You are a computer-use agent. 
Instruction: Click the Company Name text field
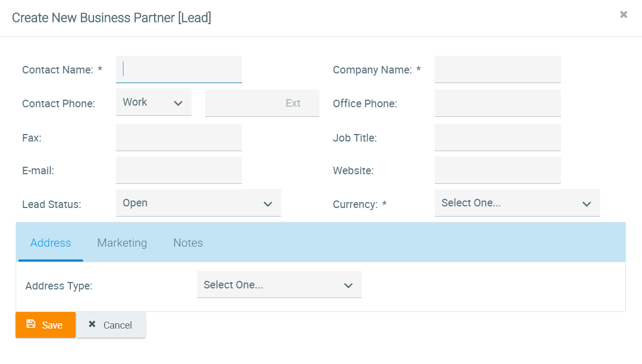click(x=498, y=70)
